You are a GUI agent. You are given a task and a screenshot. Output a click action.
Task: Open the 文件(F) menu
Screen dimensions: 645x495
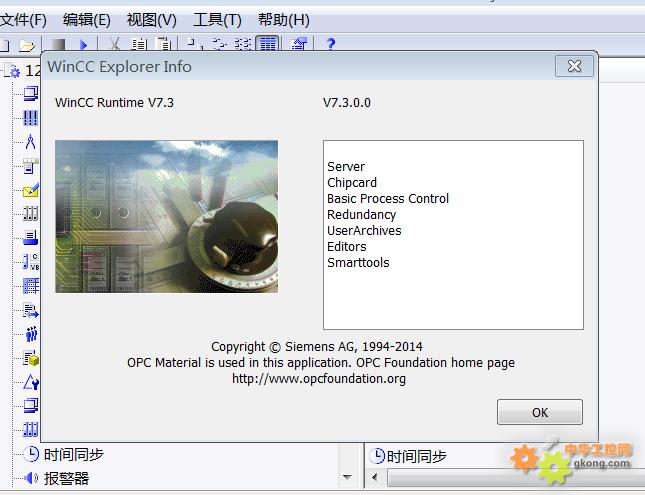tap(23, 20)
